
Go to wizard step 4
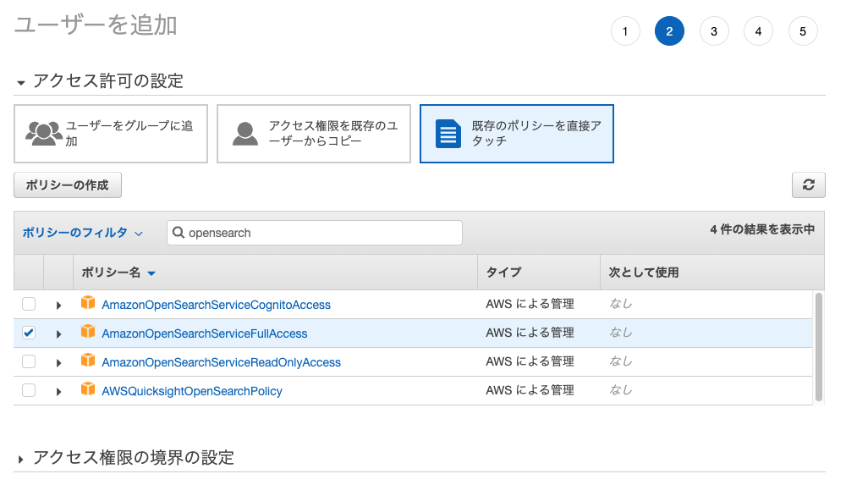coord(758,31)
